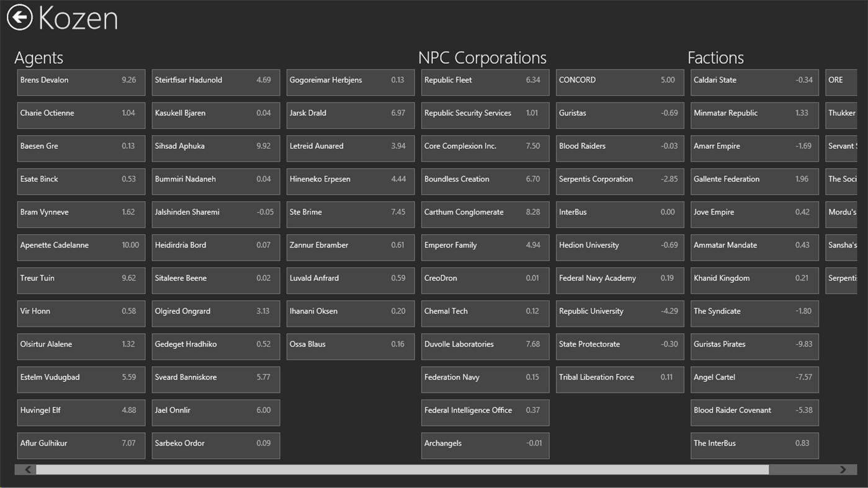868x488 pixels.
Task: Open Sarbeko Ordor agent tile
Action: (216, 445)
